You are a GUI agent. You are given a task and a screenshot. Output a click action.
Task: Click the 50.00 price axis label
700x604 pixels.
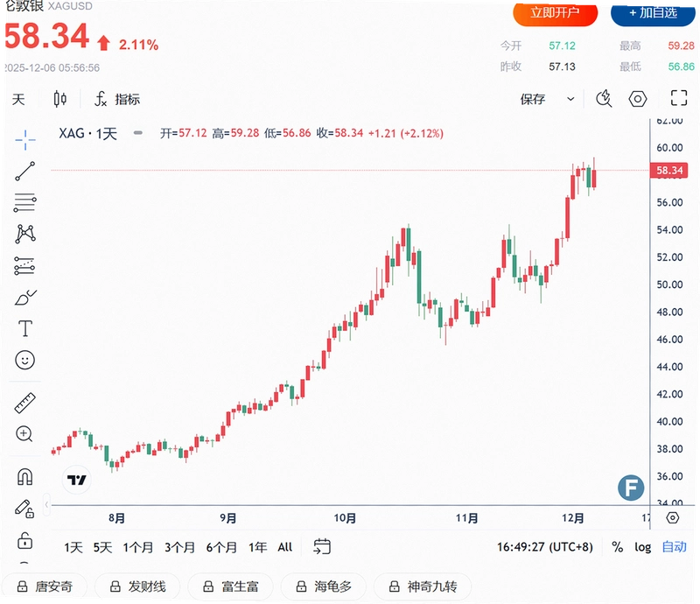[669, 284]
